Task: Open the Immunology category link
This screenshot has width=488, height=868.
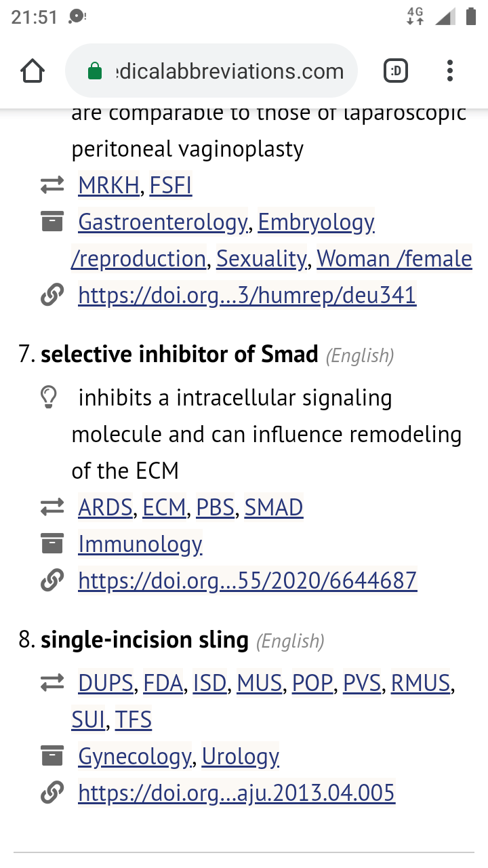Action: click(140, 544)
